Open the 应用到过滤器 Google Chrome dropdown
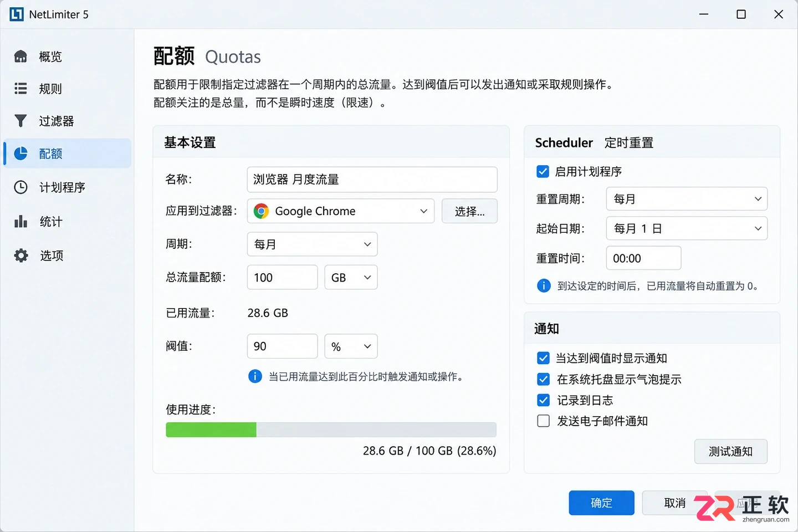Image resolution: width=798 pixels, height=532 pixels. point(341,211)
